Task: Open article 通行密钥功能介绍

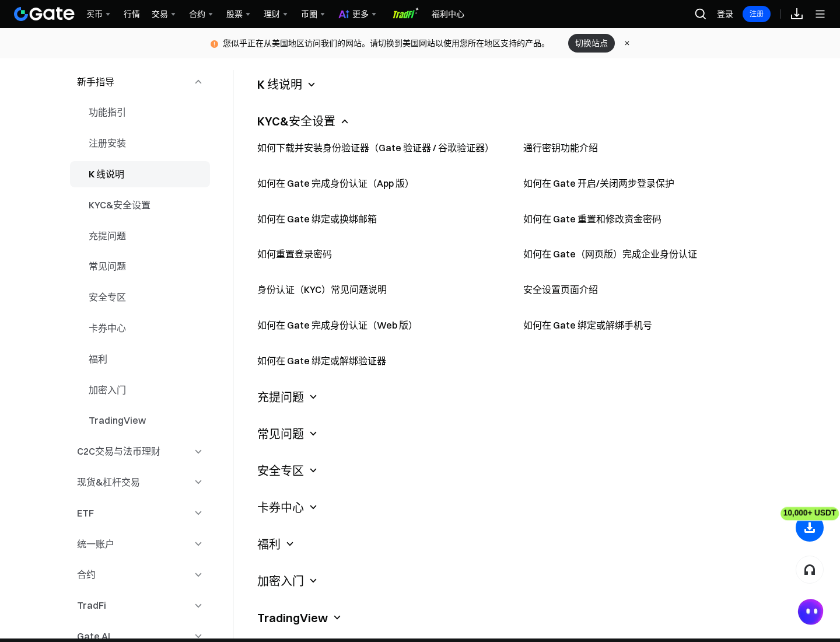Action: pyautogui.click(x=561, y=148)
